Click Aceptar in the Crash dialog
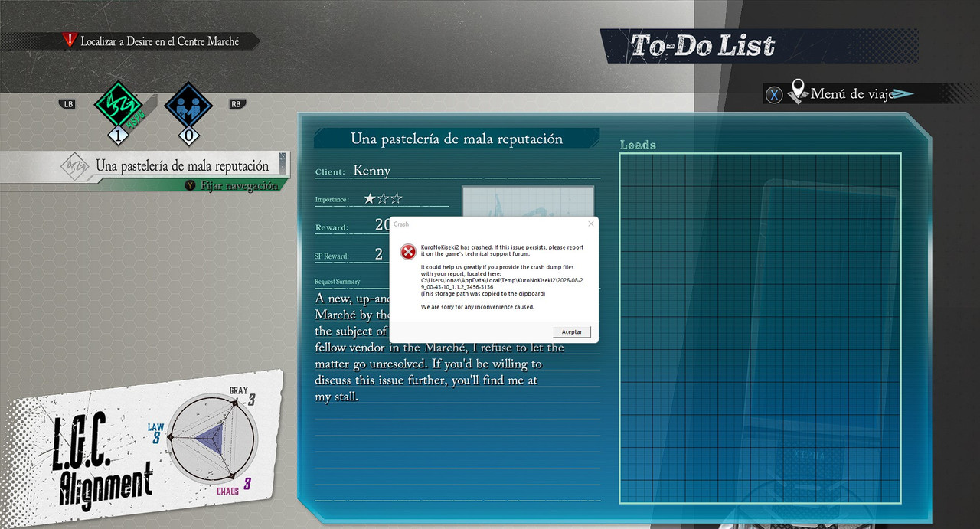This screenshot has height=529, width=980. point(572,331)
